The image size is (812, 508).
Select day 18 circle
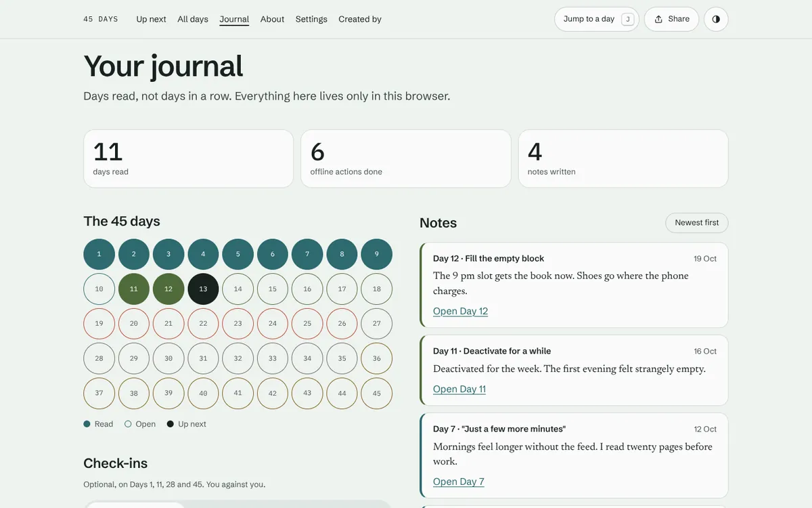(377, 289)
